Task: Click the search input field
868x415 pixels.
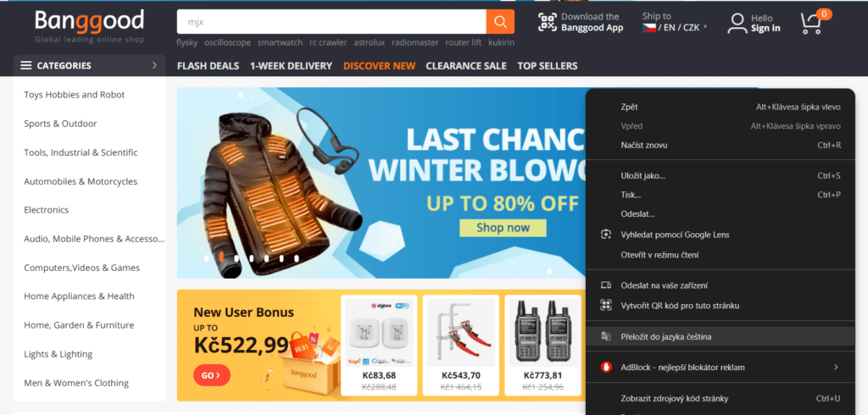Action: click(x=331, y=22)
